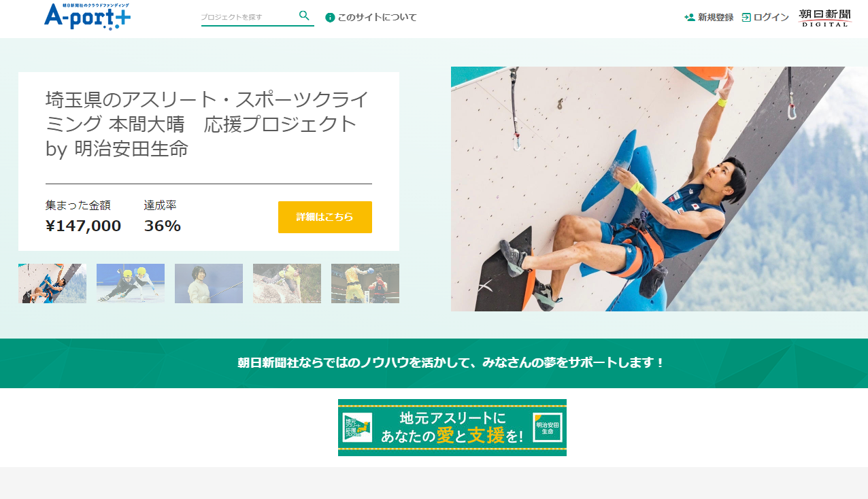
Task: Click the info icon beside このサイトについて
Action: pyautogui.click(x=330, y=17)
